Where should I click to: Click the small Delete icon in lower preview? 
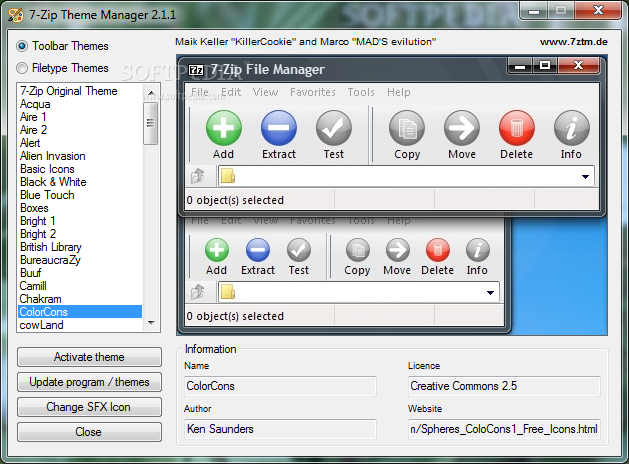click(x=438, y=250)
